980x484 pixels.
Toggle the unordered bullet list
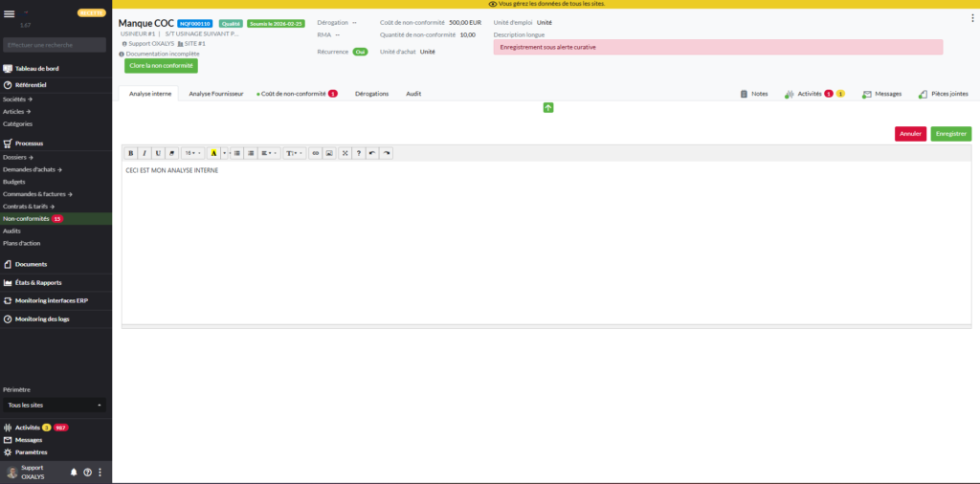pyautogui.click(x=237, y=153)
